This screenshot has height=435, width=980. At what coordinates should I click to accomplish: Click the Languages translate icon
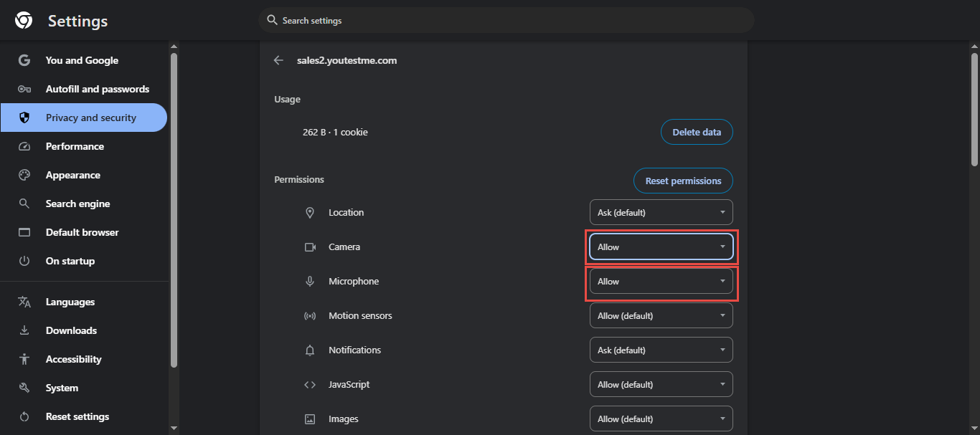coord(24,302)
